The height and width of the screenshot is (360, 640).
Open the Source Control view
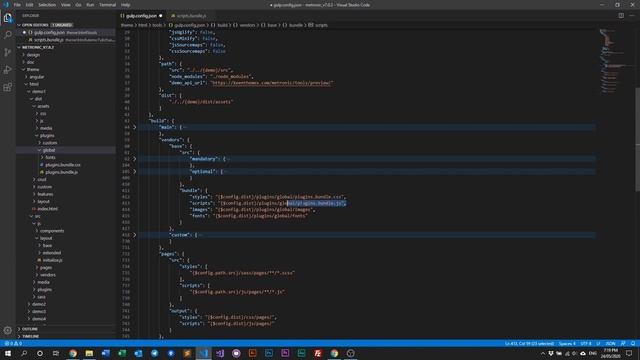(8, 52)
